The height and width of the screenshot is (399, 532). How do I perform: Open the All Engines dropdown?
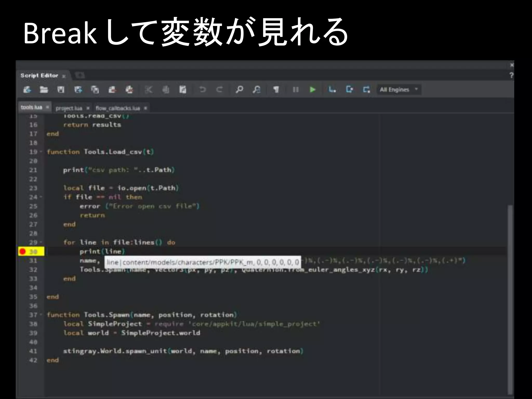pos(399,90)
